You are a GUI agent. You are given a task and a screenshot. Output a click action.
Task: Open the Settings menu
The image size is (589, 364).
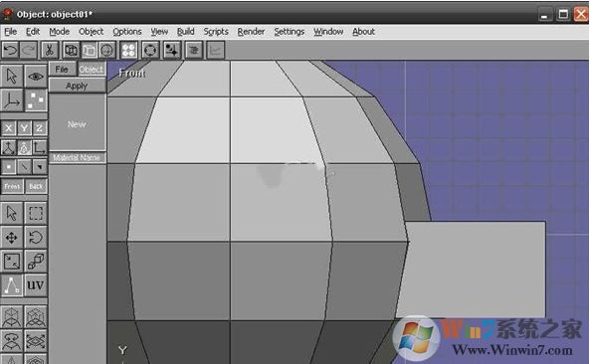tap(290, 32)
